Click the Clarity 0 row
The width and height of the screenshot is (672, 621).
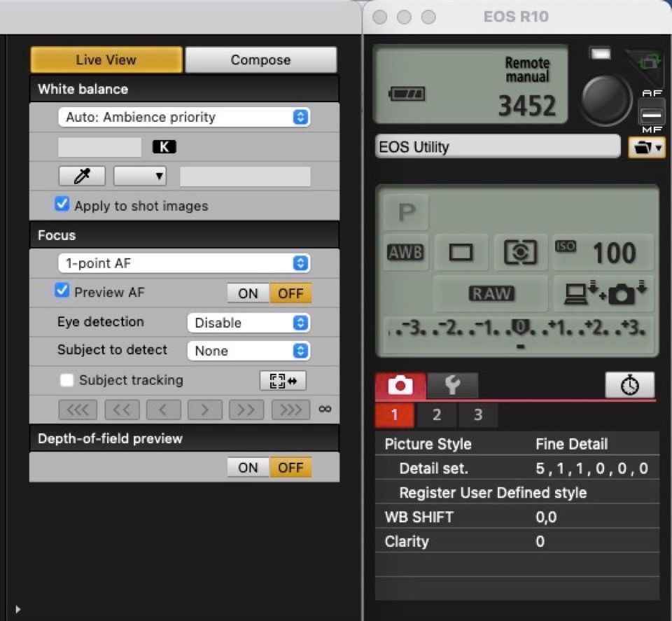click(x=517, y=542)
